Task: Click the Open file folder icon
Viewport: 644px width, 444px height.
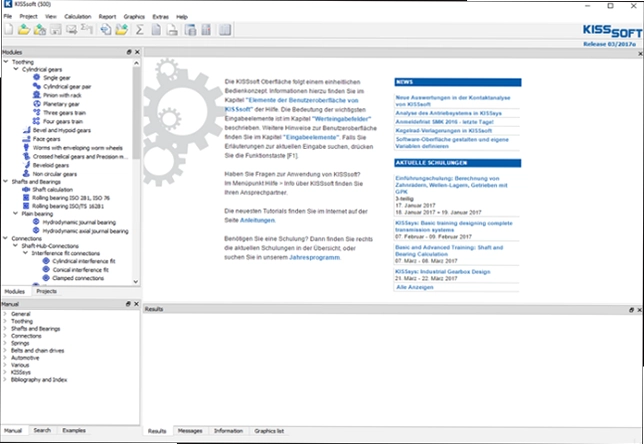Action: [x=24, y=30]
